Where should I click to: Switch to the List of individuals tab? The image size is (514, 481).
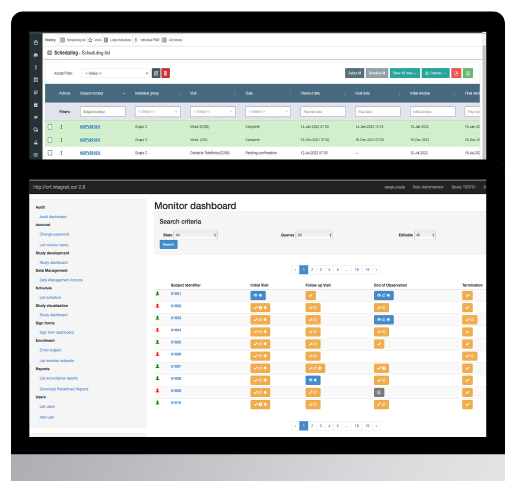118,40
